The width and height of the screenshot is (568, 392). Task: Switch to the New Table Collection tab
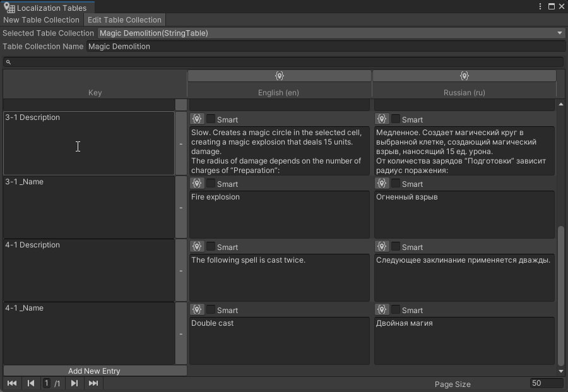pos(41,20)
